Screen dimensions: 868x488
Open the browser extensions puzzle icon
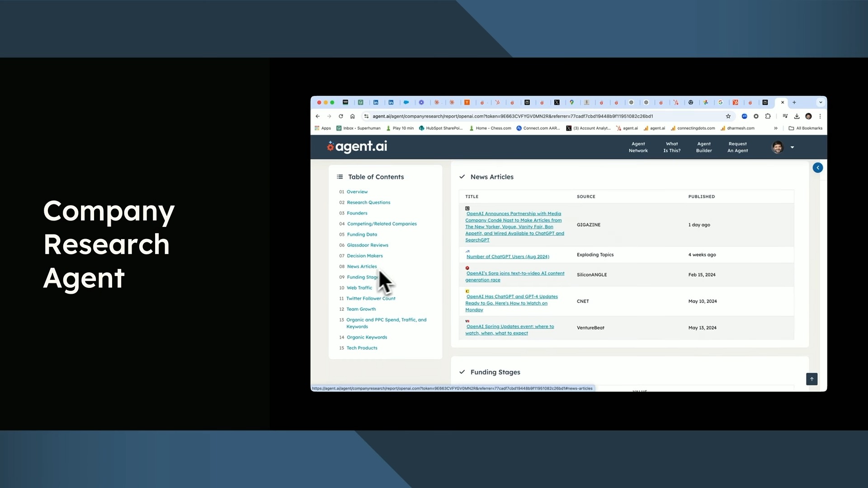tap(768, 116)
